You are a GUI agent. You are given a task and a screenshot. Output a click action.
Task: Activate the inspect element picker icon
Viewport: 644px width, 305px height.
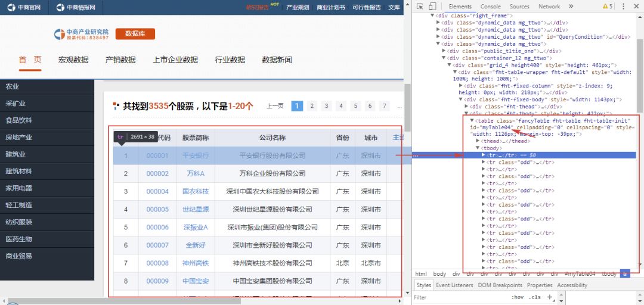tap(420, 7)
